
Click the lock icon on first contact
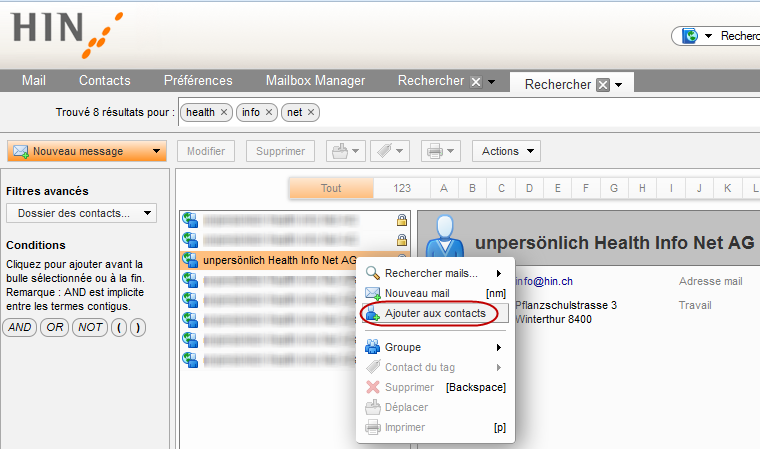[402, 221]
